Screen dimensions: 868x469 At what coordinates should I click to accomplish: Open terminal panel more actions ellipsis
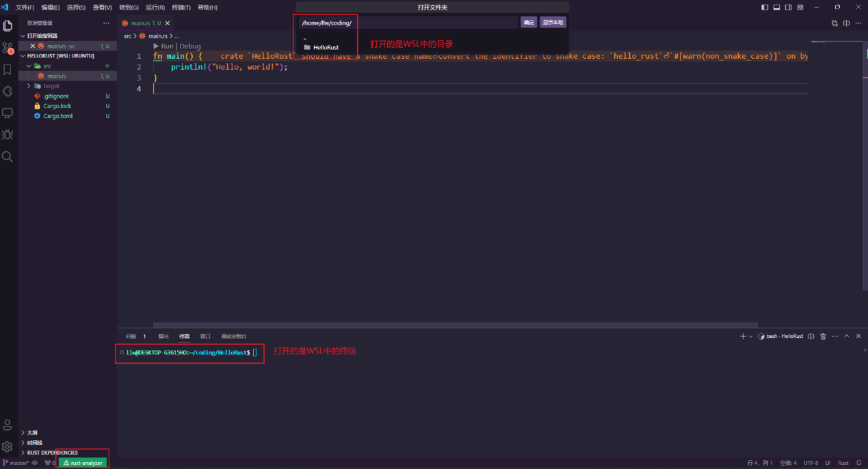(834, 336)
